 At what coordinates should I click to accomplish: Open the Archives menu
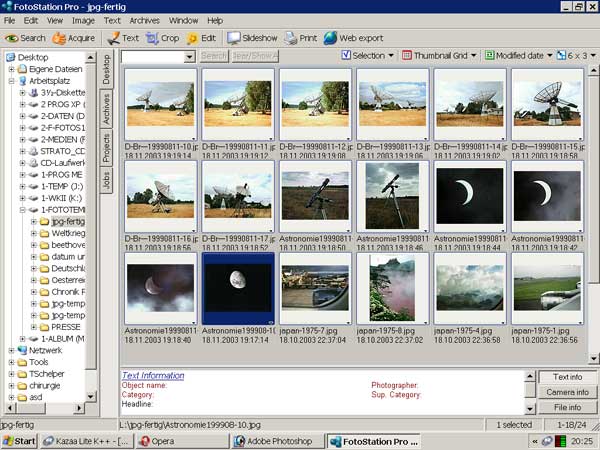coord(144,20)
